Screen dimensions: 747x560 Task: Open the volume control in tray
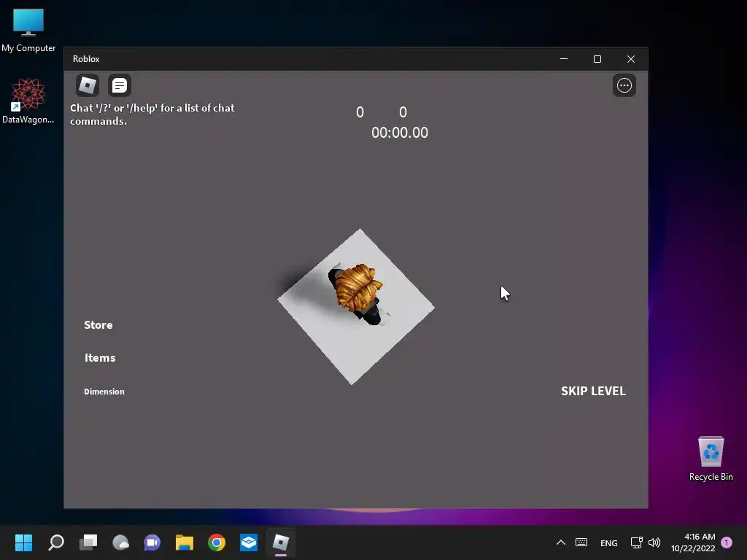coord(654,542)
